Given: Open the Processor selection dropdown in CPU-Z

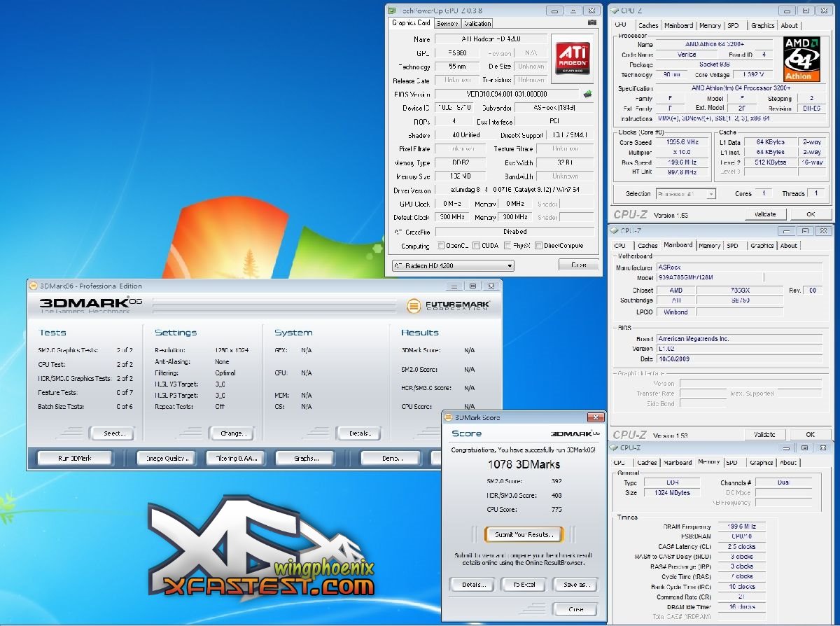Looking at the screenshot, I should coord(685,194).
